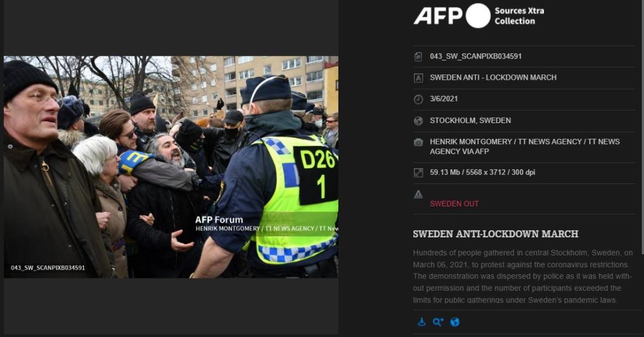Click the download icon below the caption

422,322
